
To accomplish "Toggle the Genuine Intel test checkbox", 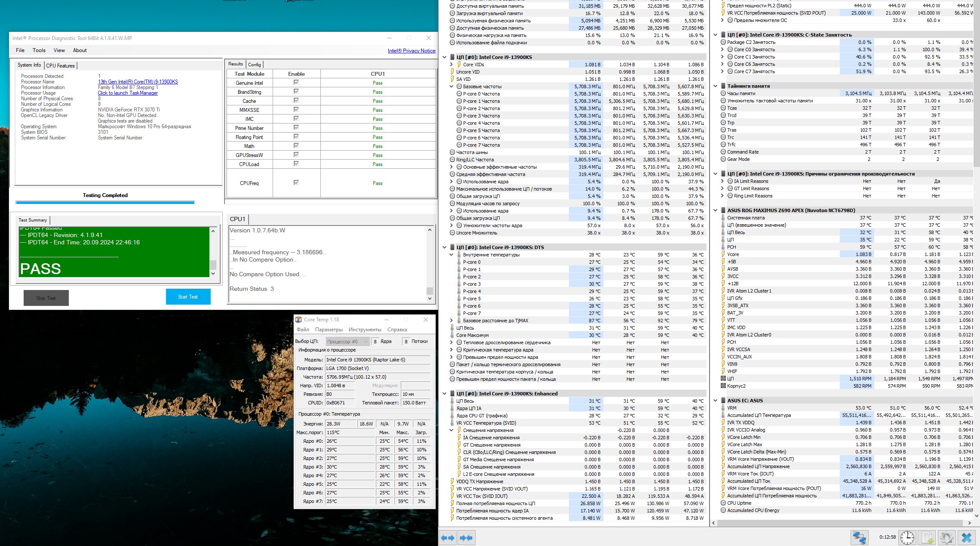I will coord(296,82).
